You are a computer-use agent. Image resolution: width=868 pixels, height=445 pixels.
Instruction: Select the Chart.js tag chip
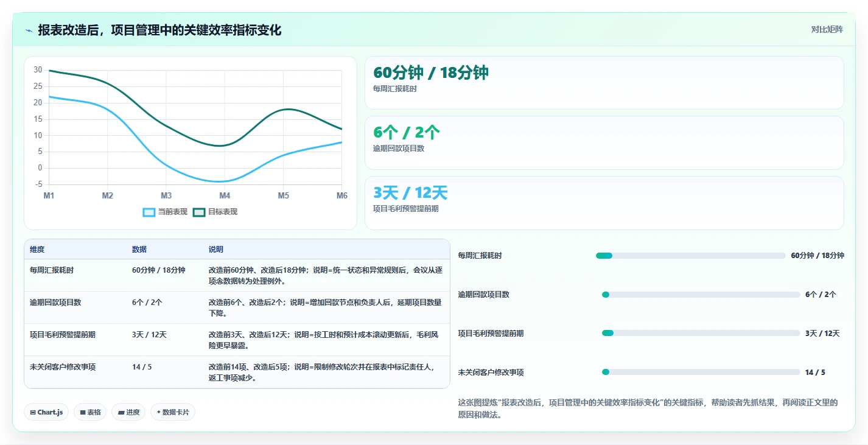point(46,412)
